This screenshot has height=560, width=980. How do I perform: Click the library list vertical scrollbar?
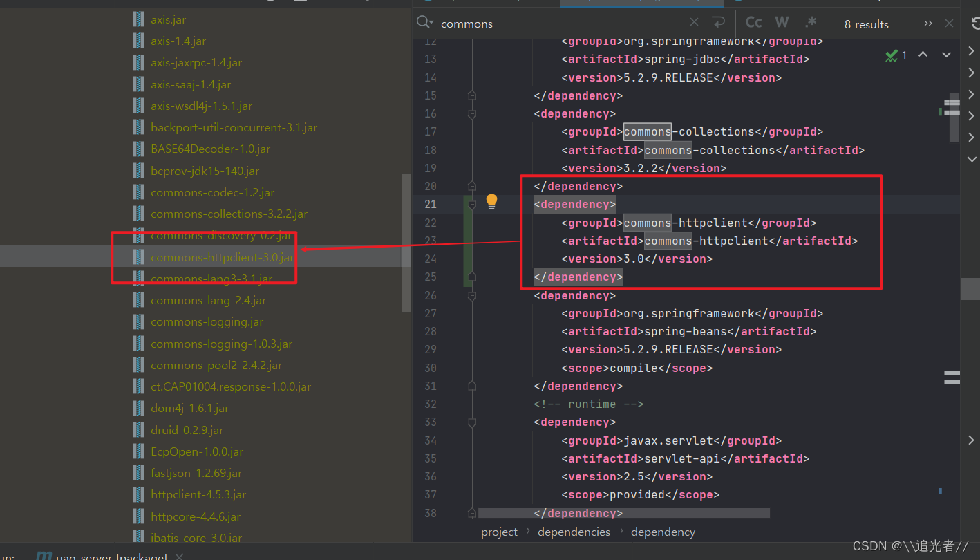pyautogui.click(x=406, y=242)
